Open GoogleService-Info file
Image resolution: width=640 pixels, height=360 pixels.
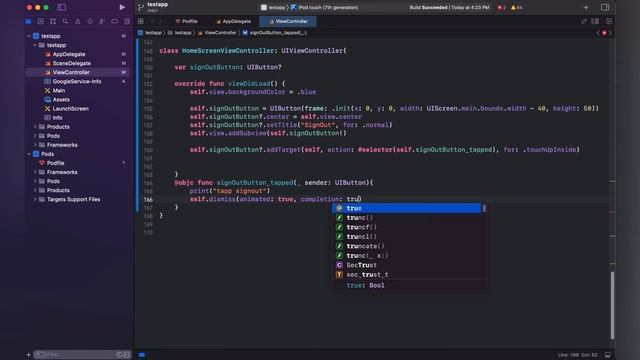[x=78, y=81]
